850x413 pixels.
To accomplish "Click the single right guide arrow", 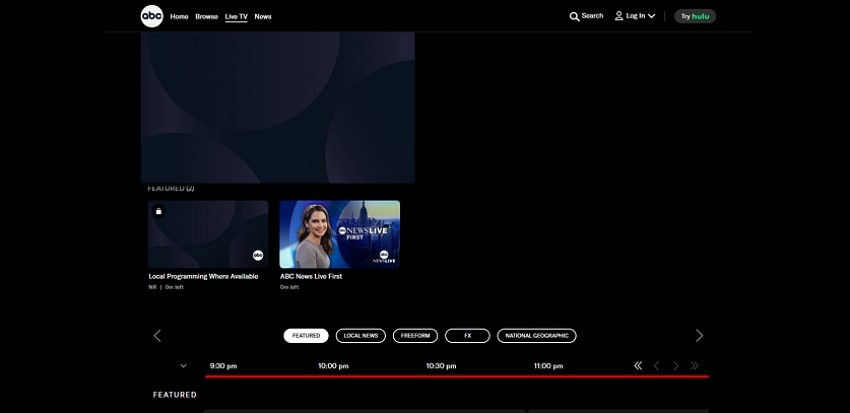I will [675, 366].
